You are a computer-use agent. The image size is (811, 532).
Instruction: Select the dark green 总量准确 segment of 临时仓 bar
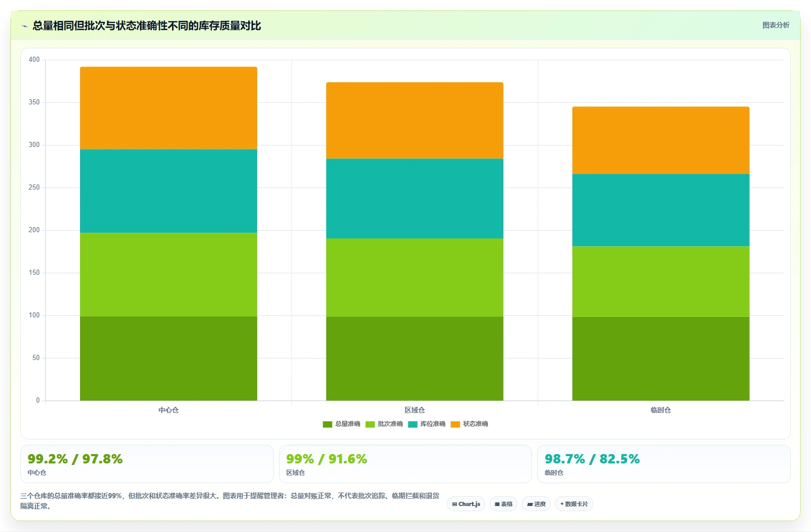pos(661,358)
